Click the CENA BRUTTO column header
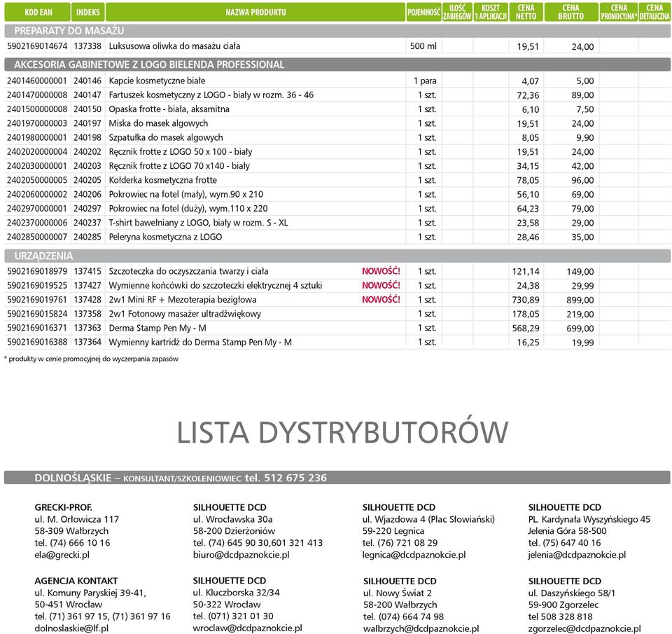This screenshot has height=634, width=672. pos(571,12)
